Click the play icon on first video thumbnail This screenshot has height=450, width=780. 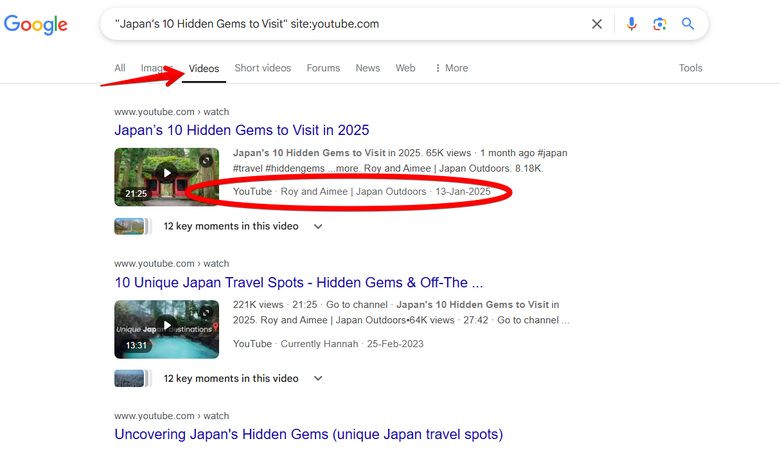167,173
